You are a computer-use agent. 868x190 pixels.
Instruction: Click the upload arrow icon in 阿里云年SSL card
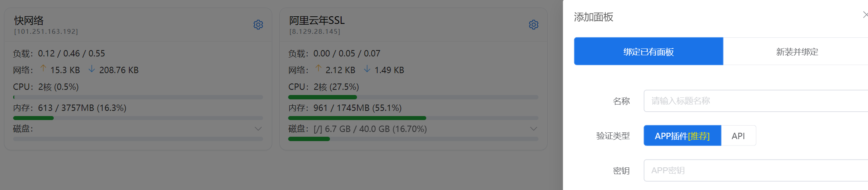pos(318,69)
